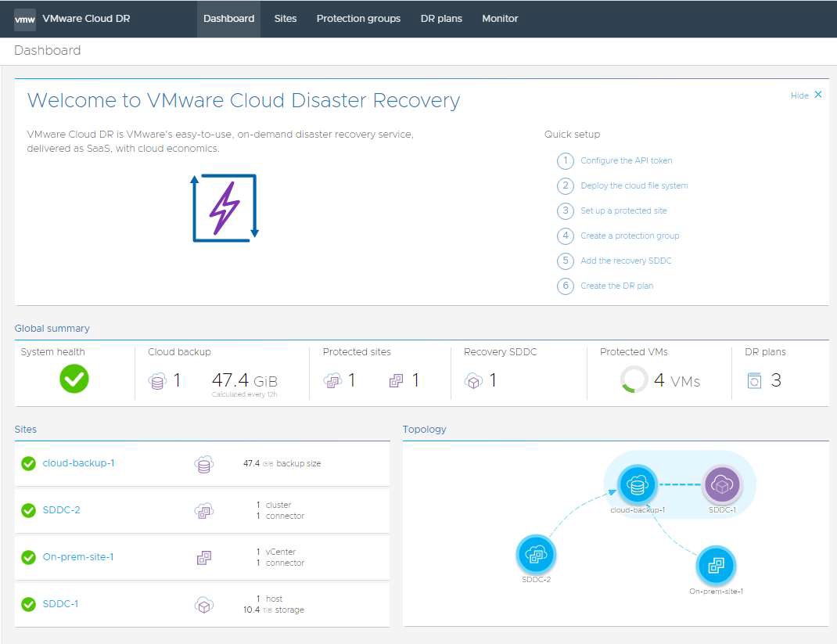837x644 pixels.
Task: Click the step 4 circle icon
Action: [566, 236]
